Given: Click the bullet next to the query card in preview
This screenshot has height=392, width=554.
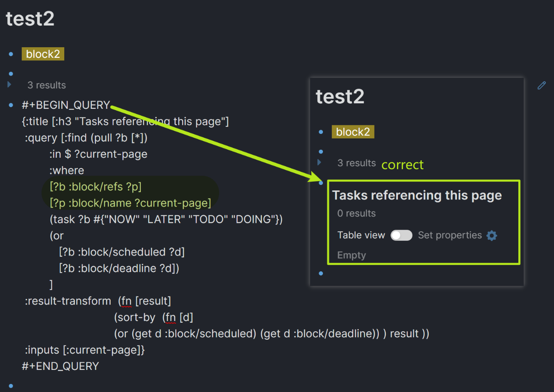Looking at the screenshot, I should pyautogui.click(x=320, y=182).
